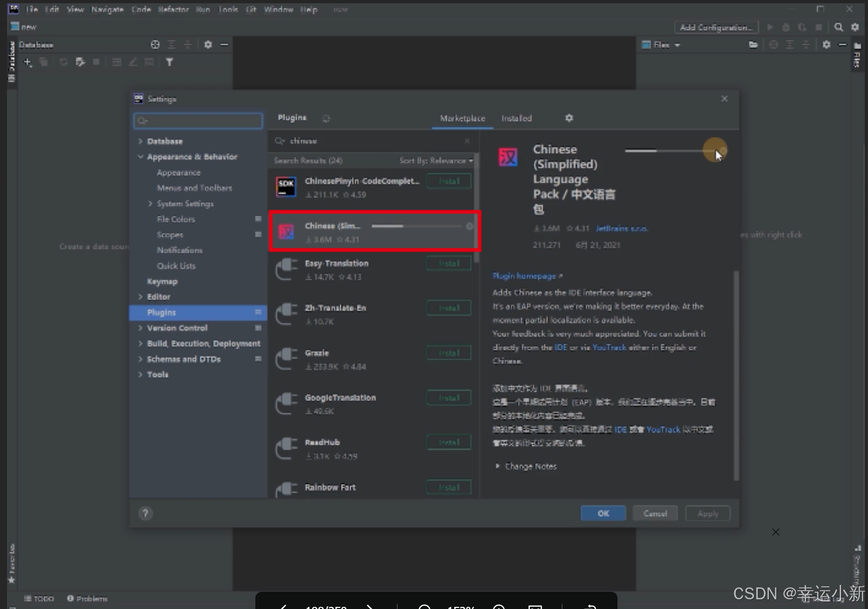Click the Run triangle button in top toolbar

(770, 27)
